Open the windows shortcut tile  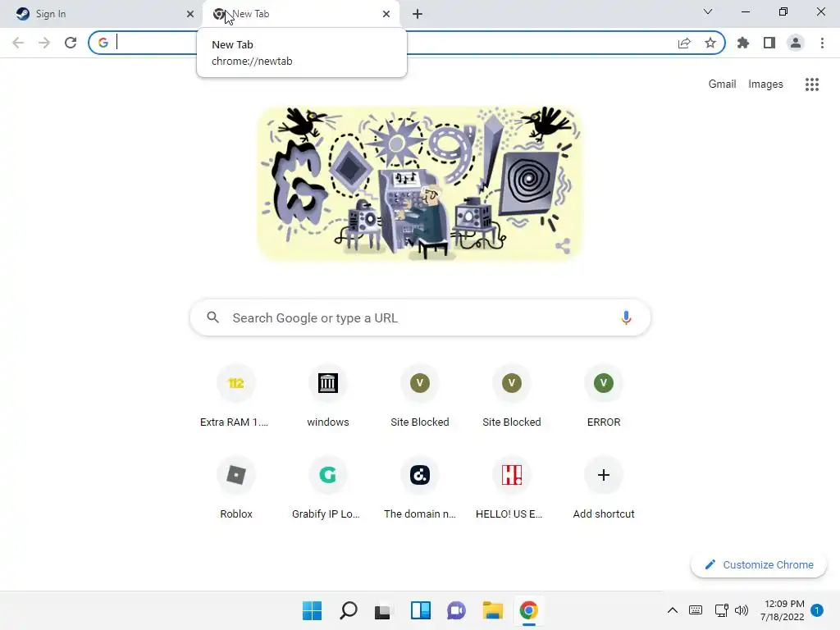point(328,396)
